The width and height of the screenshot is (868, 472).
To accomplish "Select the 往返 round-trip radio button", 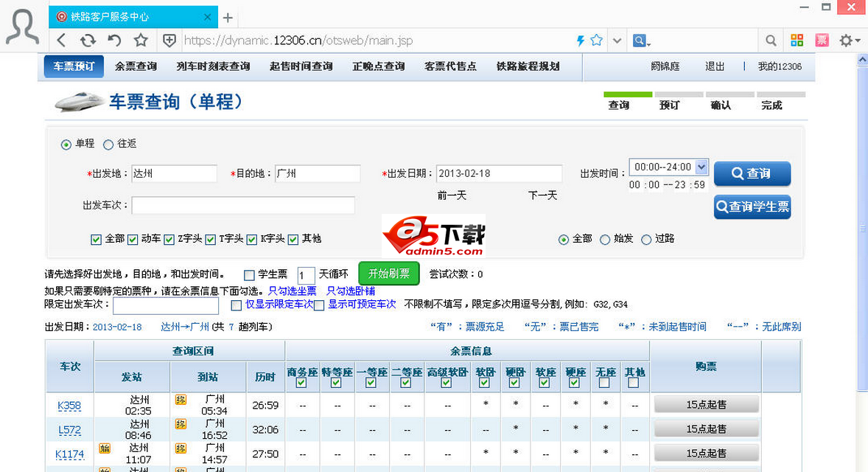I will (108, 145).
